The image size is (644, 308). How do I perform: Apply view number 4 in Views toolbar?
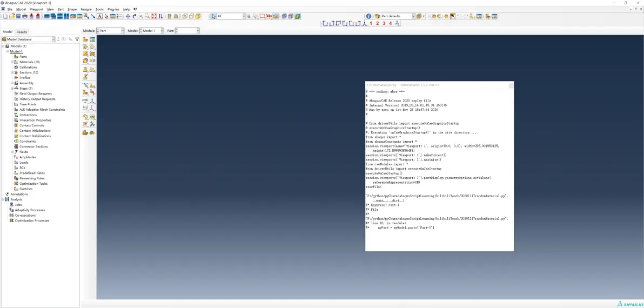click(x=391, y=23)
